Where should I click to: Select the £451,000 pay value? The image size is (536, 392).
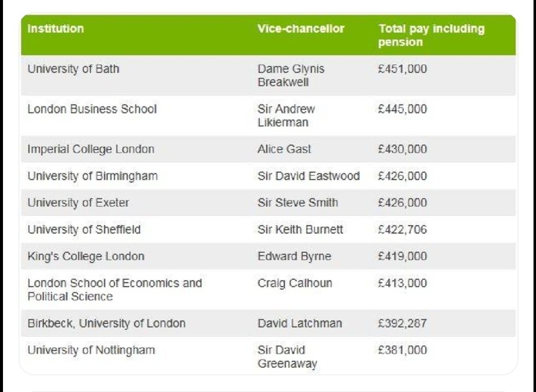tap(402, 68)
